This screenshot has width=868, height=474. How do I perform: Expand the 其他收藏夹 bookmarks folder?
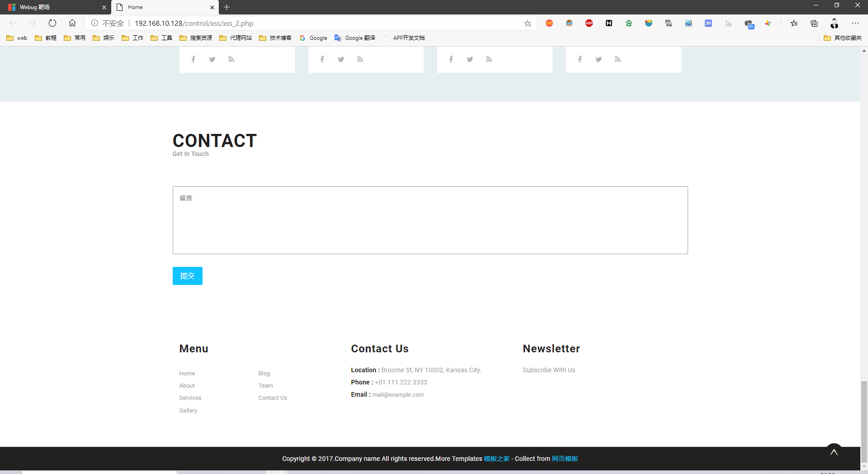point(843,38)
